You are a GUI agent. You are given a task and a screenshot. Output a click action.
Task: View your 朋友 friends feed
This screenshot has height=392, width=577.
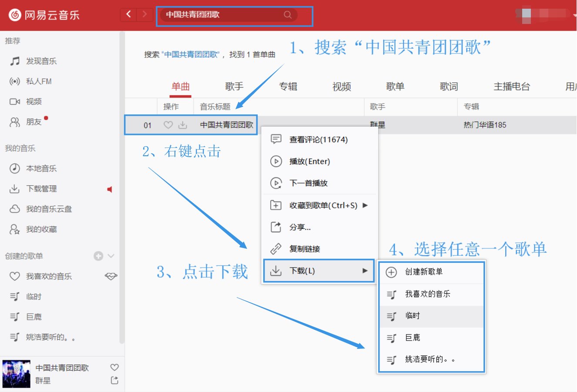[x=33, y=122]
